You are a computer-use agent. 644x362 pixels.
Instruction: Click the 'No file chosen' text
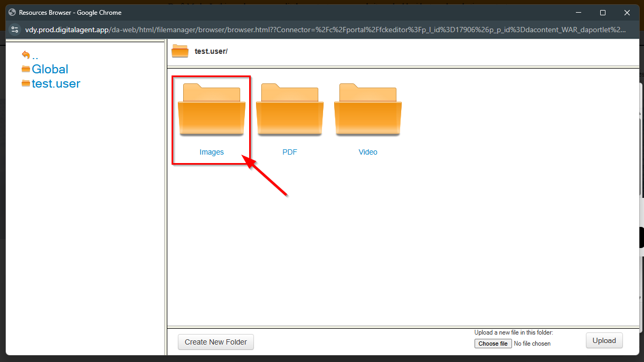click(x=532, y=344)
